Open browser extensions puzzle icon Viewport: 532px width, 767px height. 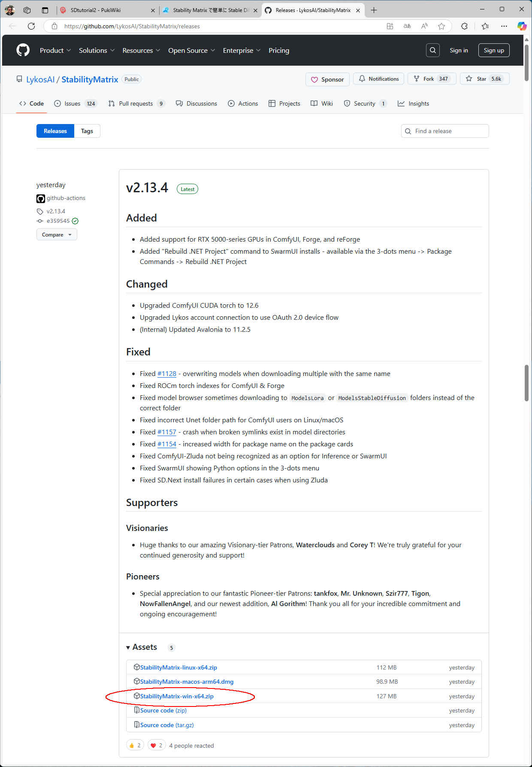464,26
